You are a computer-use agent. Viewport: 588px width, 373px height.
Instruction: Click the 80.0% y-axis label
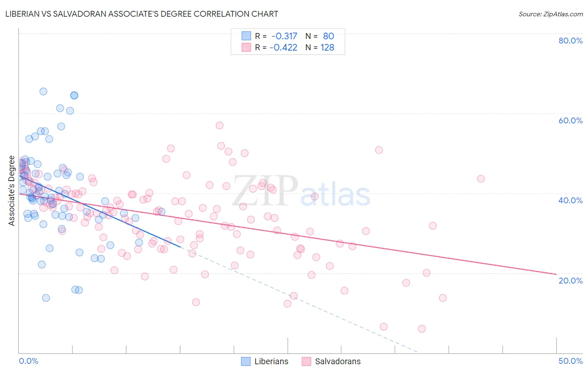coord(570,41)
